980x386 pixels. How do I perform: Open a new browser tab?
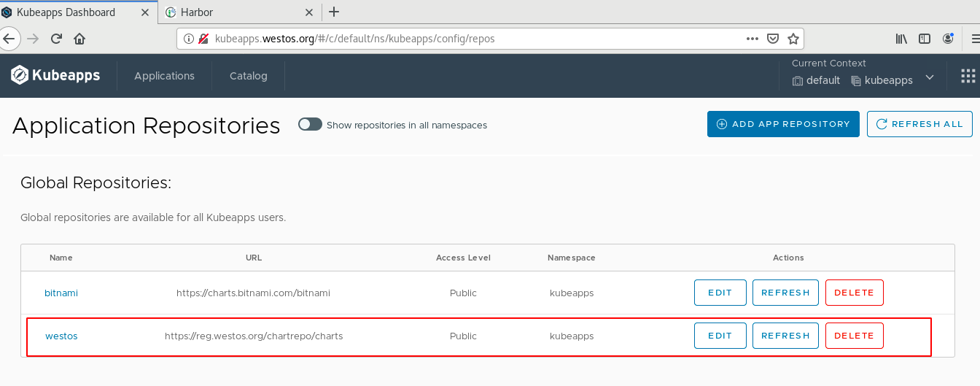[334, 12]
